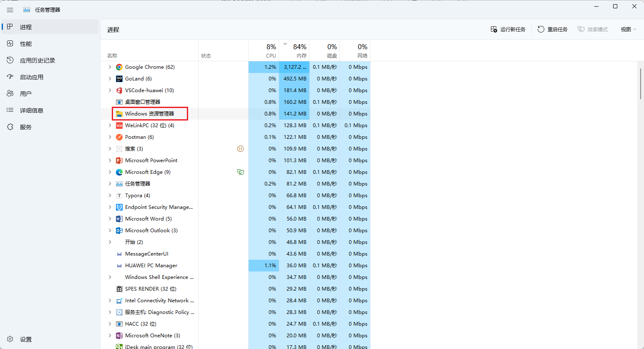Switch to the 进程 page
This screenshot has height=349, width=644.
tap(50, 27)
